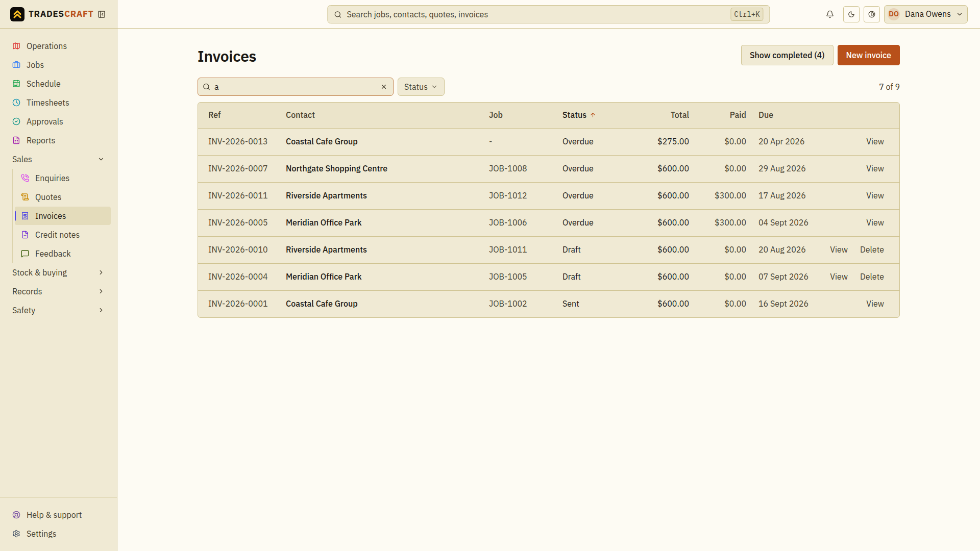Click the Feedback speech-bubble icon
The height and width of the screenshot is (551, 980).
(25, 254)
